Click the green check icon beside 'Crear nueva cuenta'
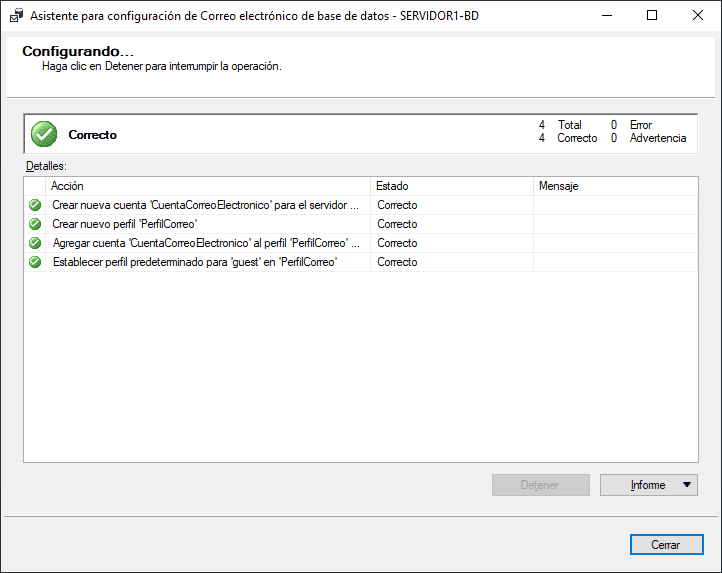 pos(35,205)
